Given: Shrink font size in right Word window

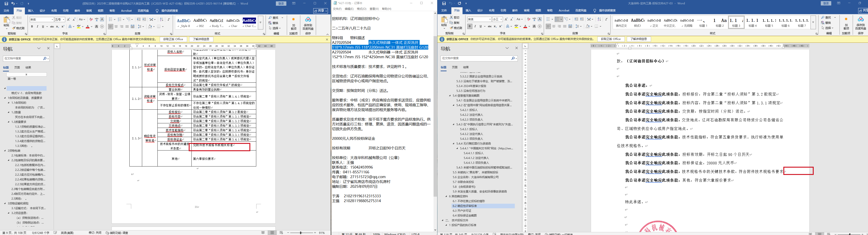Looking at the screenshot, I should click(512, 19).
